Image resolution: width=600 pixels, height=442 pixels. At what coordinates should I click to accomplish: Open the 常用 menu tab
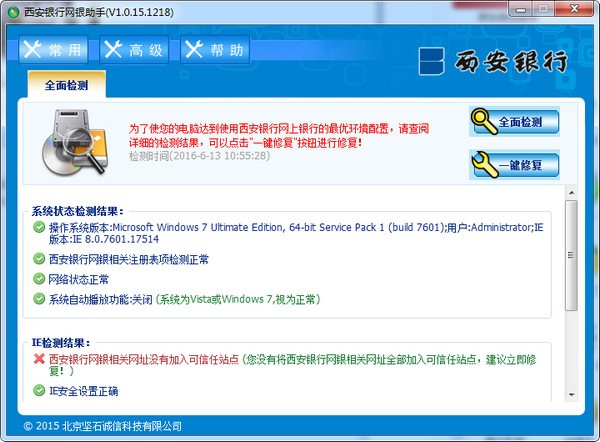pos(53,49)
